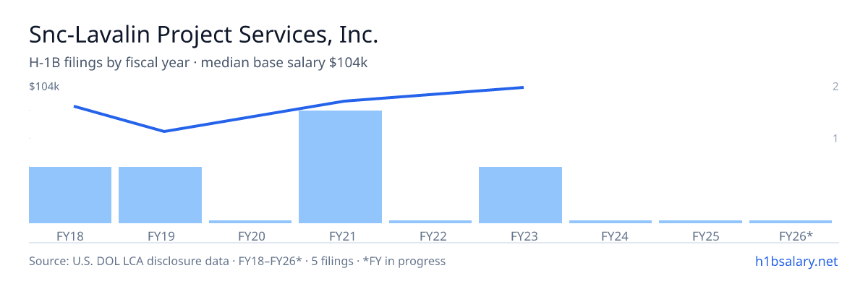Screen dimensions: 868x289
Task: Click the salary line's FY18 start point
Action: [75, 106]
